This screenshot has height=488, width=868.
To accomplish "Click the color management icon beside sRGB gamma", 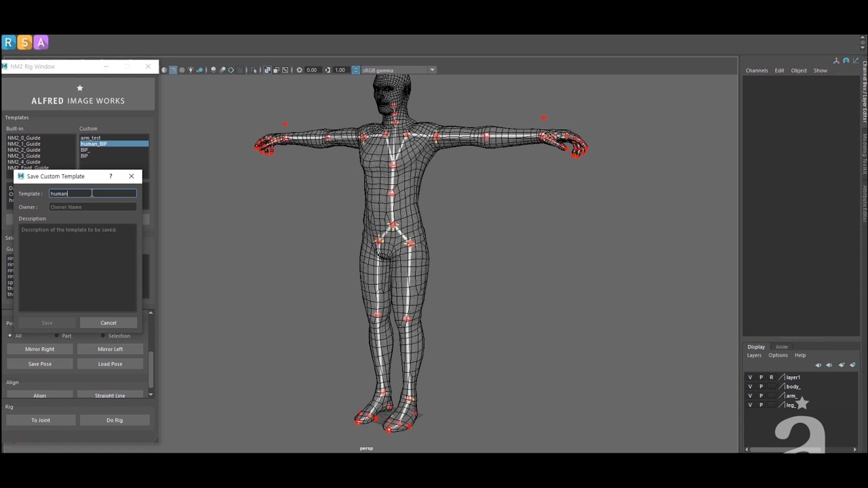I will coord(355,70).
